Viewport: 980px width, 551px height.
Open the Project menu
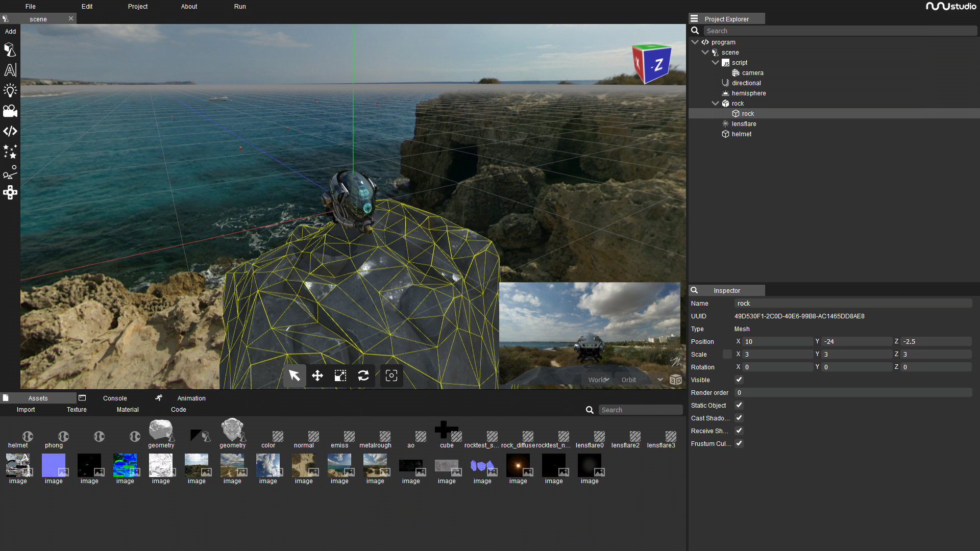137,7
